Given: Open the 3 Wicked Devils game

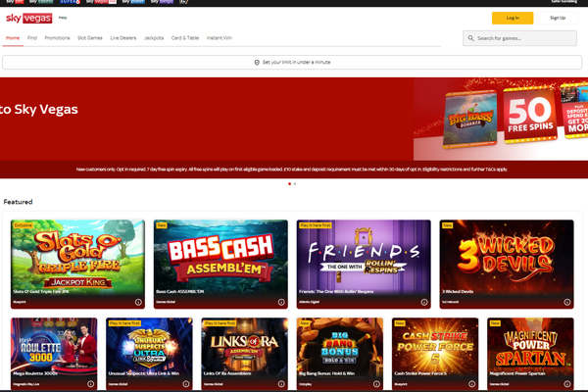Looking at the screenshot, I should click(x=507, y=264).
